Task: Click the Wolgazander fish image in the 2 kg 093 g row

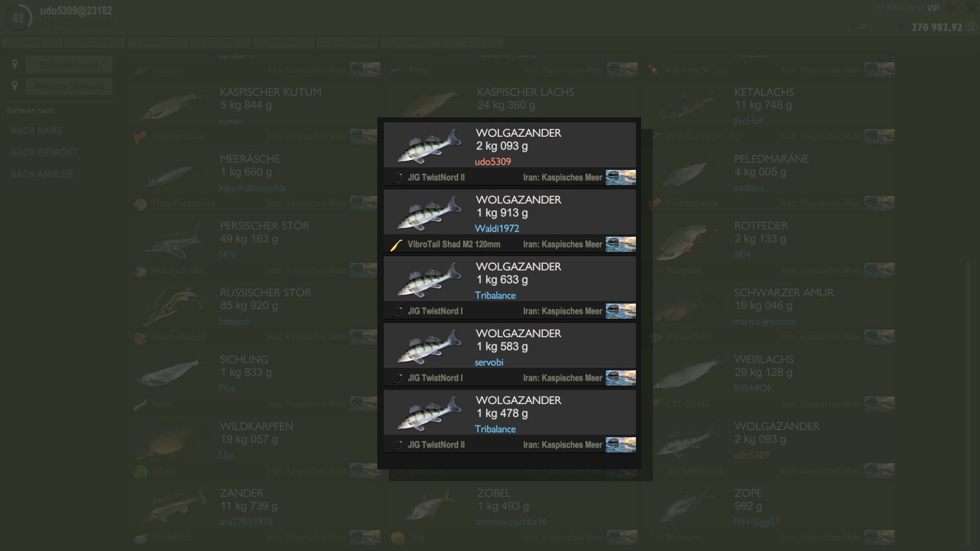Action: click(429, 146)
